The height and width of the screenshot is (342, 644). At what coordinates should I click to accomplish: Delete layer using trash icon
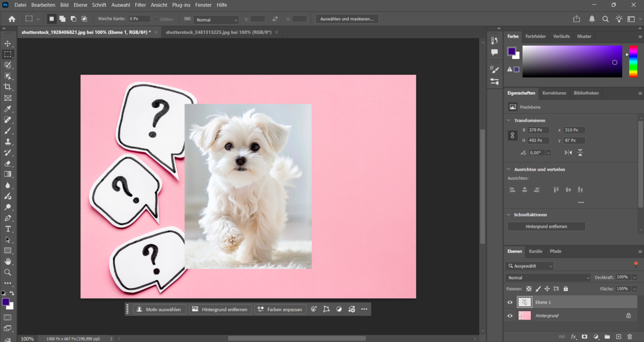[x=630, y=337]
